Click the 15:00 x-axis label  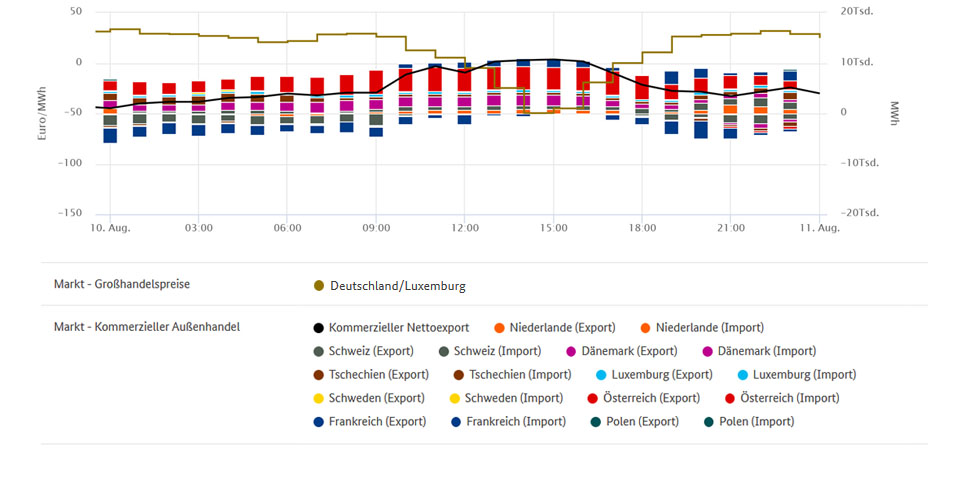tap(553, 228)
